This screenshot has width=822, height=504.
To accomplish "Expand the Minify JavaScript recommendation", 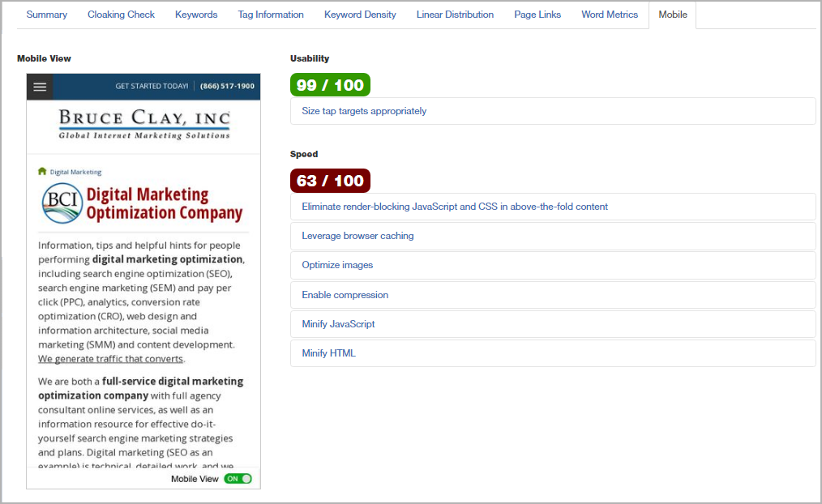I will pos(553,324).
